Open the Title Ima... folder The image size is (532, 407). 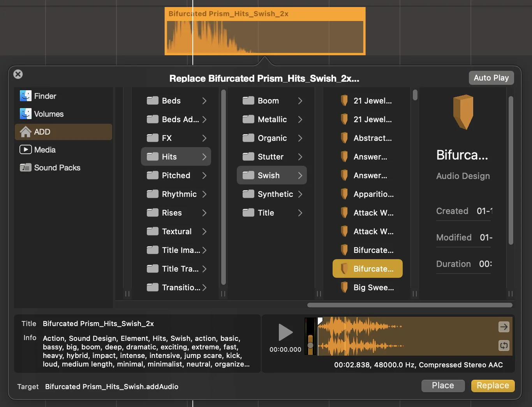click(x=176, y=250)
